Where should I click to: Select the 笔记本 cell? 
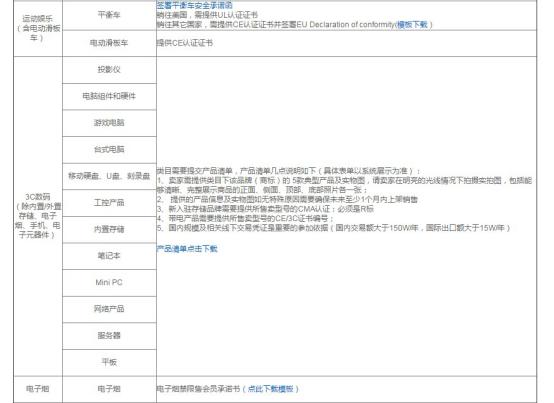pos(109,256)
